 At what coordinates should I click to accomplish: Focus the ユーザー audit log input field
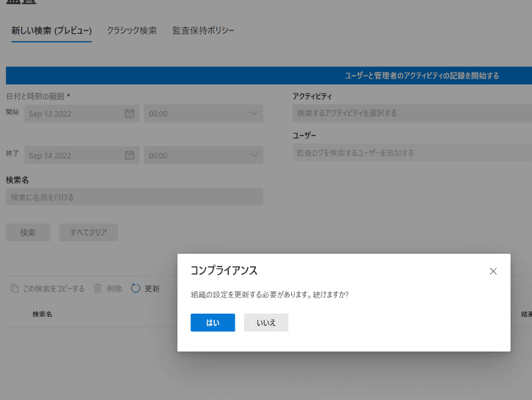pos(412,153)
